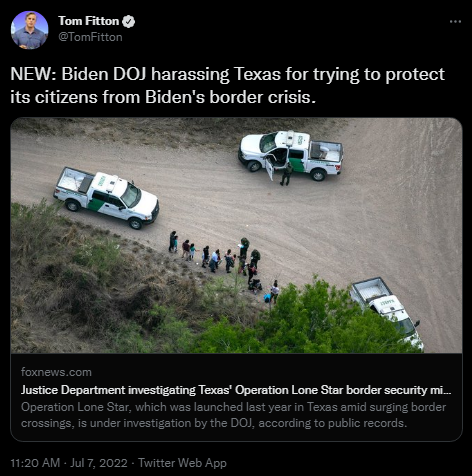Click the top border patrol truck in photo
The height and width of the screenshot is (476, 472).
click(290, 155)
